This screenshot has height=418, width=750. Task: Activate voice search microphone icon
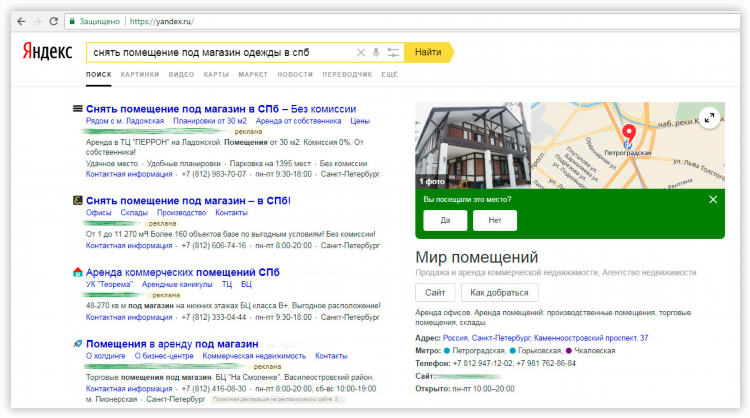pyautogui.click(x=376, y=53)
